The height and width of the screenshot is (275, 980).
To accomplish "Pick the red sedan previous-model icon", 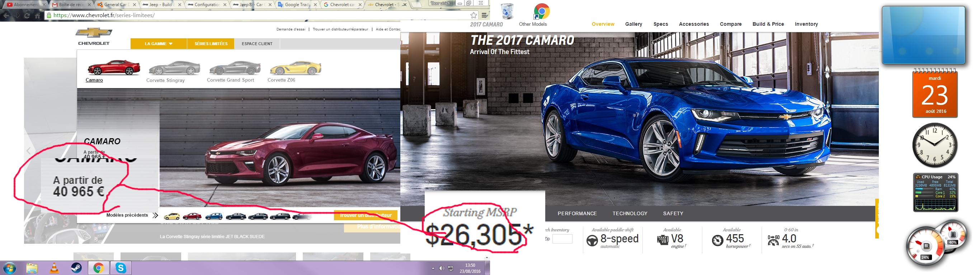I will [192, 216].
